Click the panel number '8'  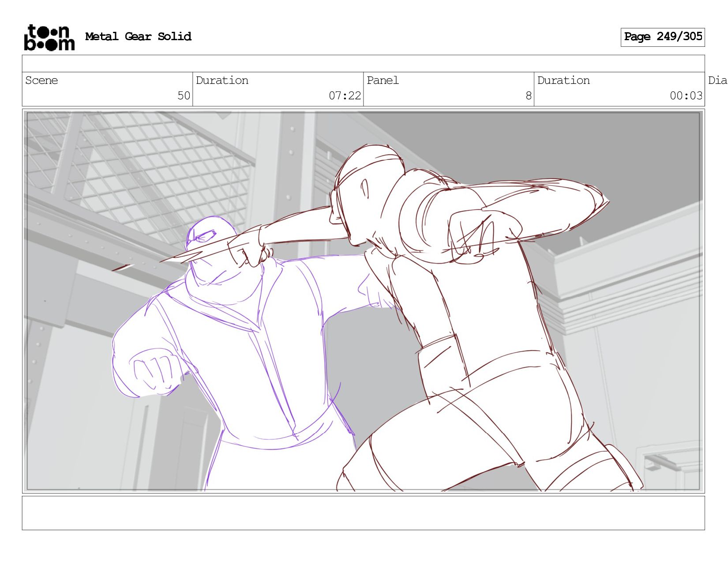tap(529, 96)
